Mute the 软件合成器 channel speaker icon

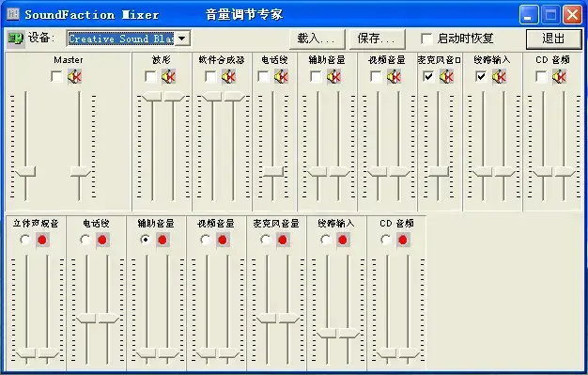pos(229,77)
